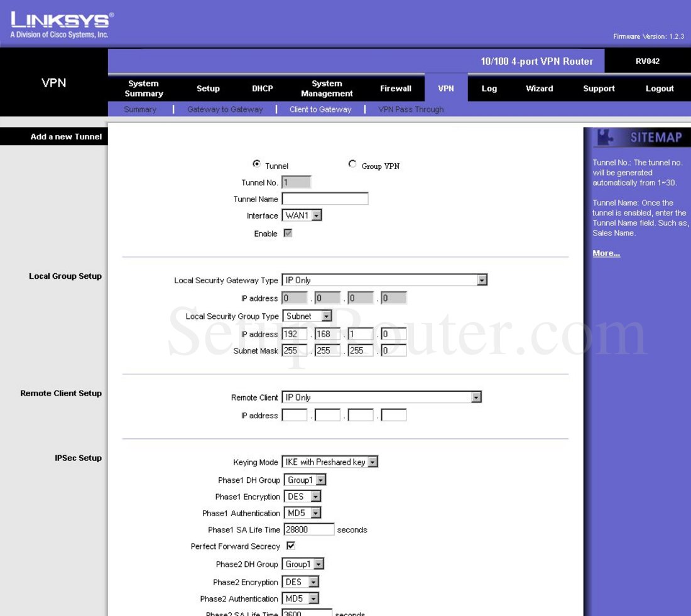Image resolution: width=691 pixels, height=616 pixels.
Task: Open the Log tab
Action: (489, 88)
